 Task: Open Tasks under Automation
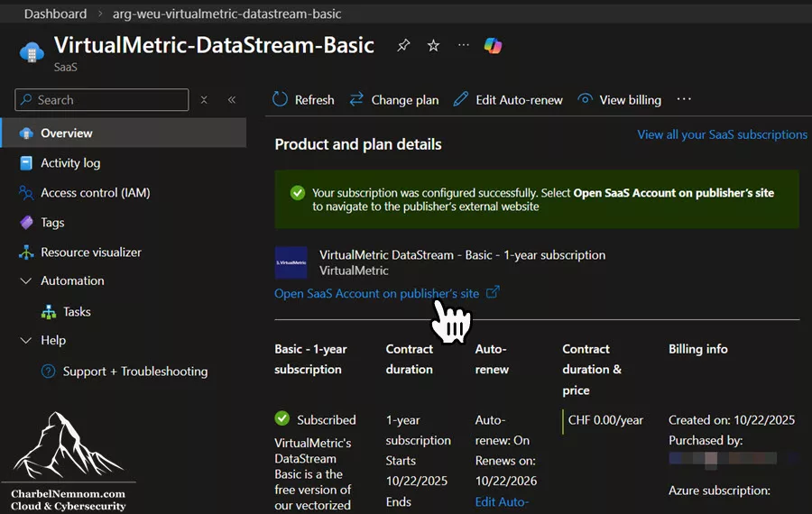click(77, 312)
